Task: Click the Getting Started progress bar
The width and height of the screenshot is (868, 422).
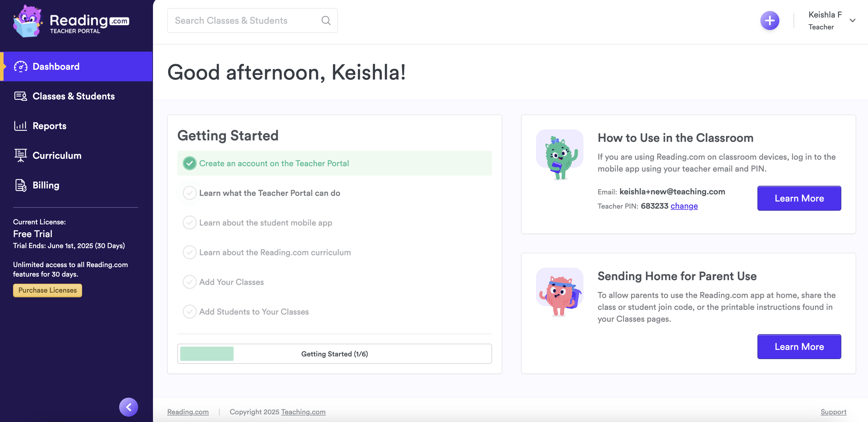Action: [334, 354]
